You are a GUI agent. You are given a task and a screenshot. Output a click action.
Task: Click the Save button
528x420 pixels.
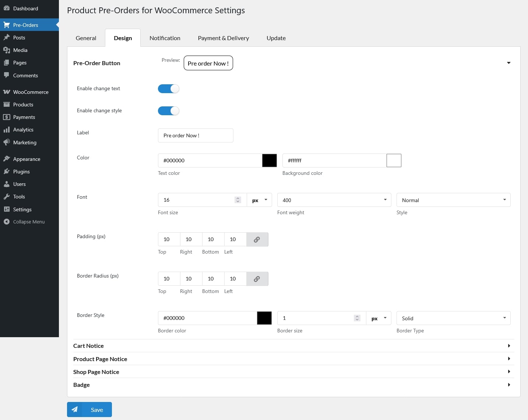89,409
